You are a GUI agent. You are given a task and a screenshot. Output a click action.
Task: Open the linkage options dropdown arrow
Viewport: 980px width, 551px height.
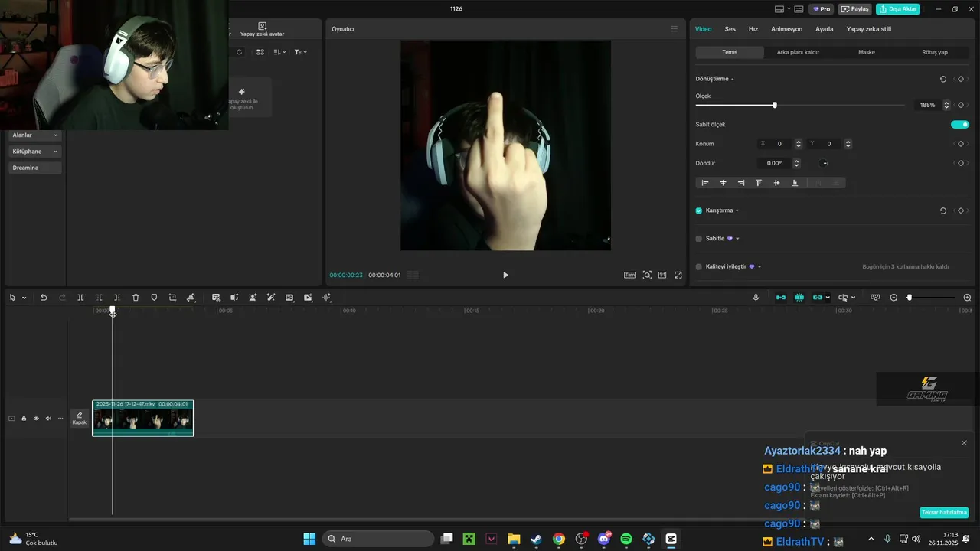point(828,298)
